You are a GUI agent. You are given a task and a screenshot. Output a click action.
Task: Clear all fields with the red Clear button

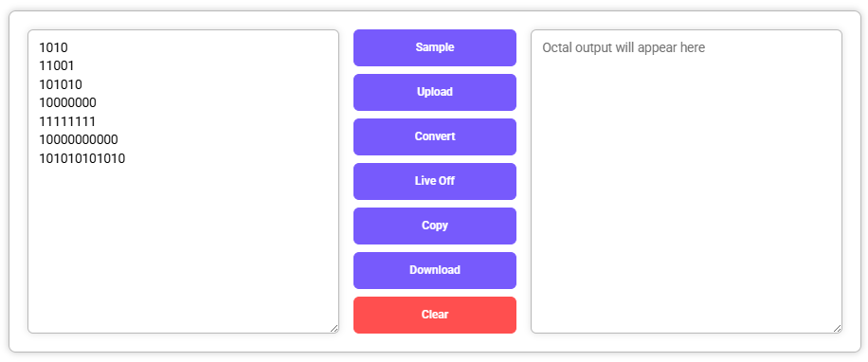[x=435, y=315]
